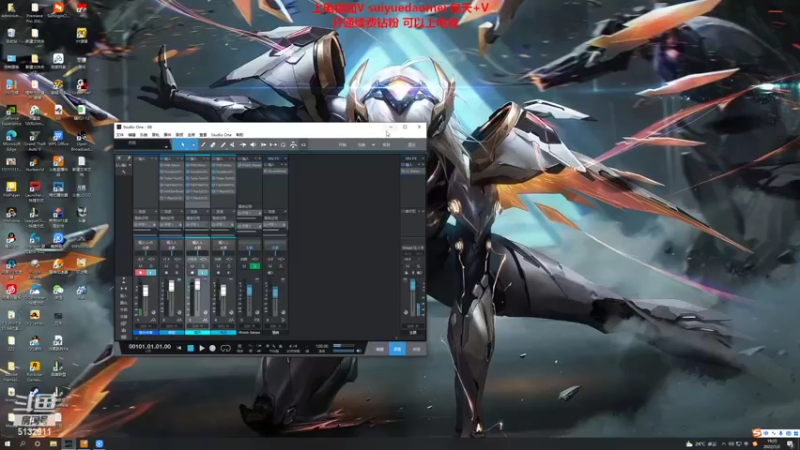The height and width of the screenshot is (450, 800).
Task: Select the Paint pencil tool
Action: pyautogui.click(x=223, y=145)
